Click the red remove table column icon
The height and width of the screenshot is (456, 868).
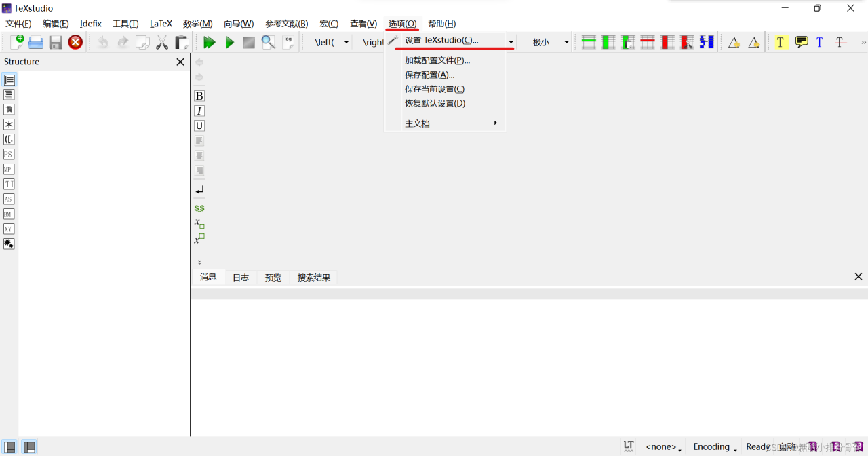667,42
